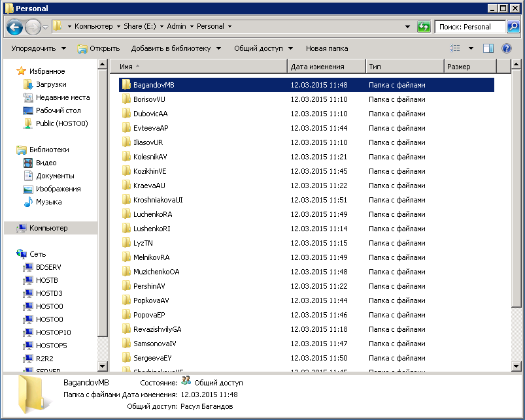Select network computer 'HOSTB'
The image size is (525, 420).
[x=47, y=280]
